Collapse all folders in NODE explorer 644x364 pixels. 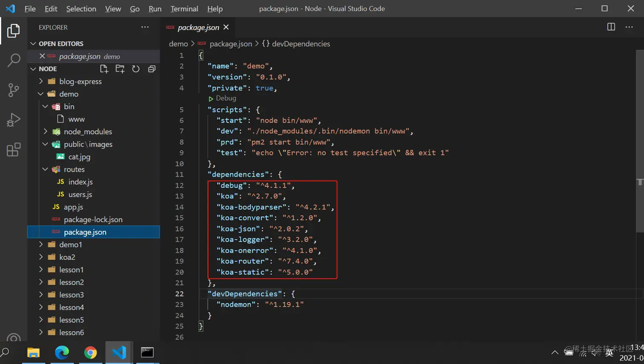pos(152,69)
